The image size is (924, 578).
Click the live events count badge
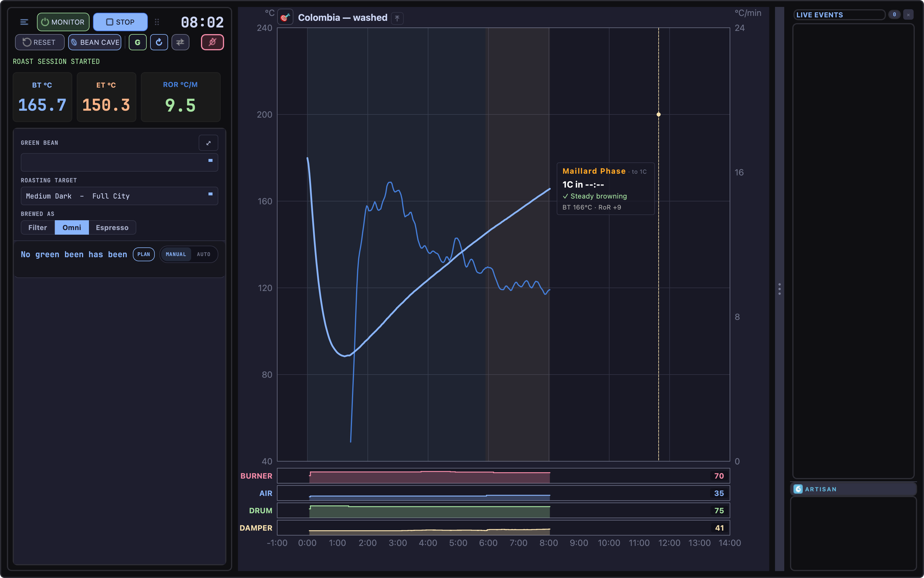[x=894, y=14]
